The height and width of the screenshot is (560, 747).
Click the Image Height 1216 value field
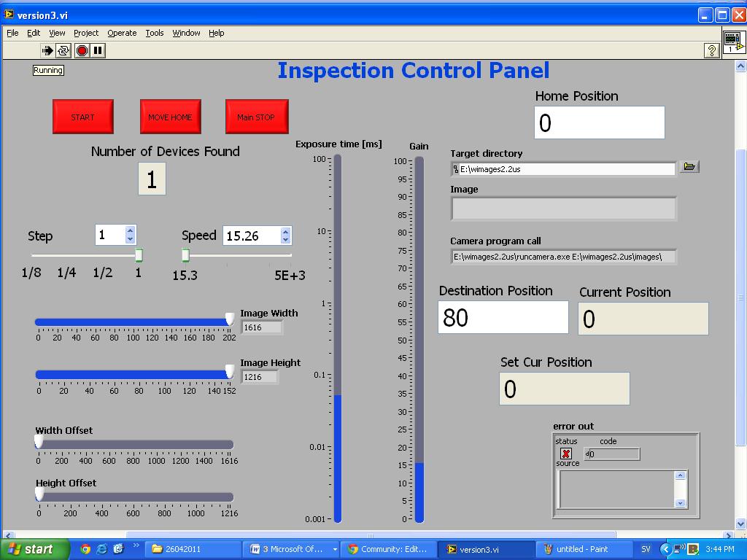click(260, 377)
